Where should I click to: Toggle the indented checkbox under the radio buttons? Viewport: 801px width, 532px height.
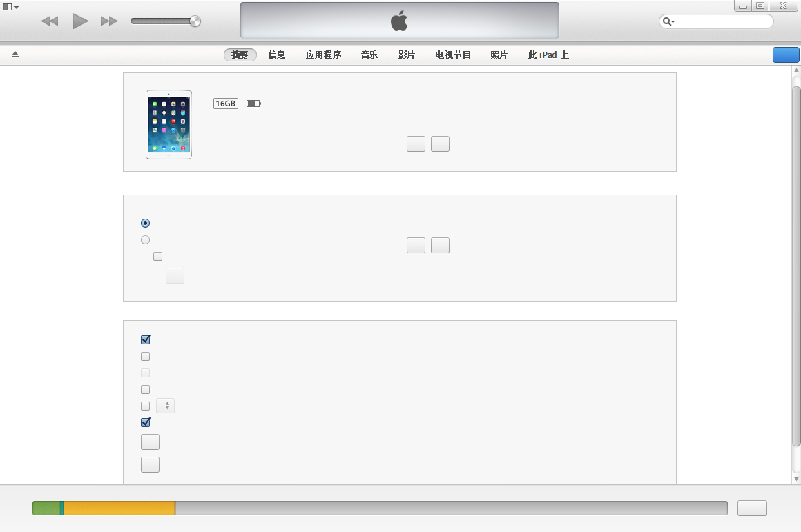click(157, 257)
